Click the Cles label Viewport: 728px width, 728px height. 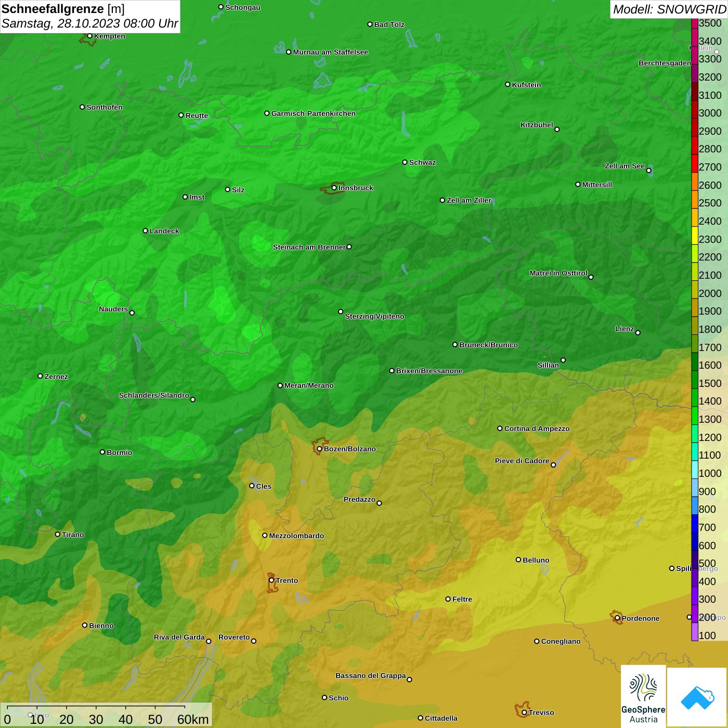[264, 486]
